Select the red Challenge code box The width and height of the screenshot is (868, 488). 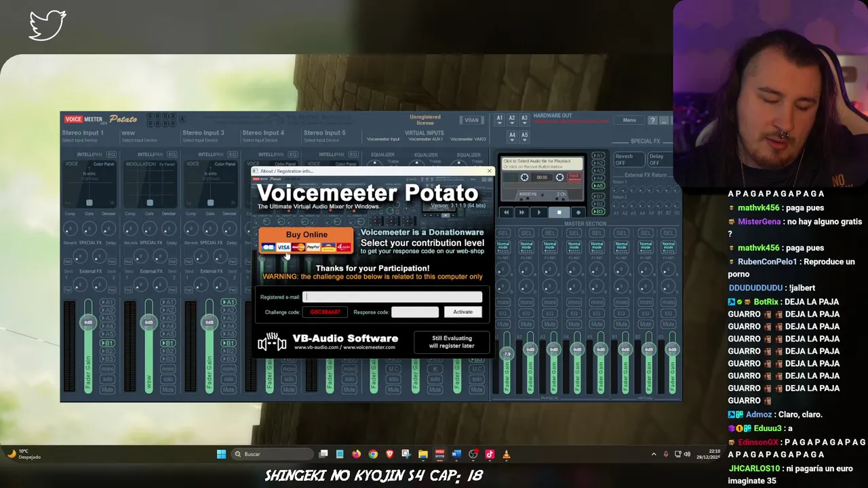325,312
